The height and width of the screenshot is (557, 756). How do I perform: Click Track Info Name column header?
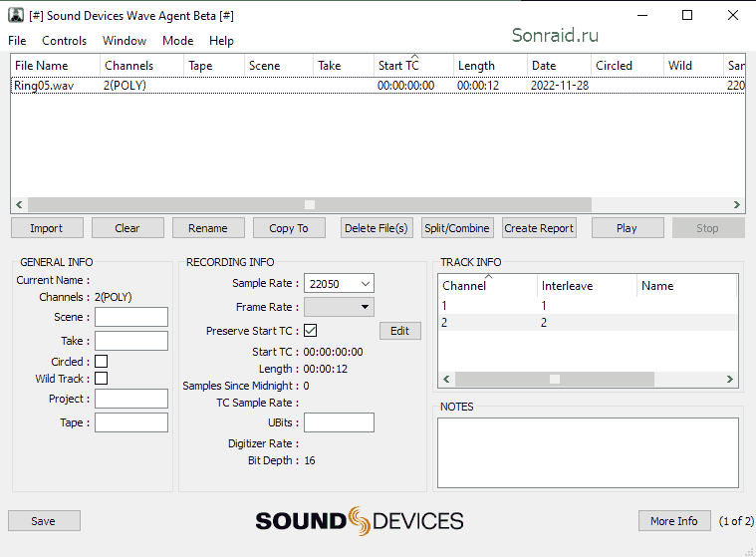pyautogui.click(x=686, y=286)
